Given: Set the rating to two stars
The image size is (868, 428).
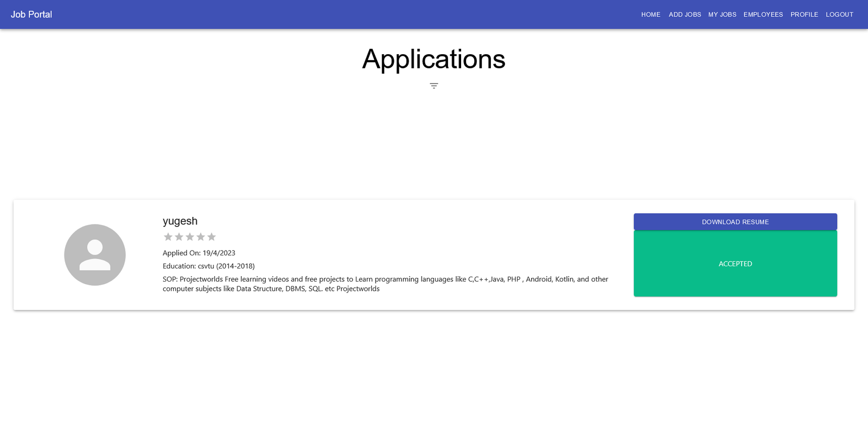Looking at the screenshot, I should click(179, 237).
